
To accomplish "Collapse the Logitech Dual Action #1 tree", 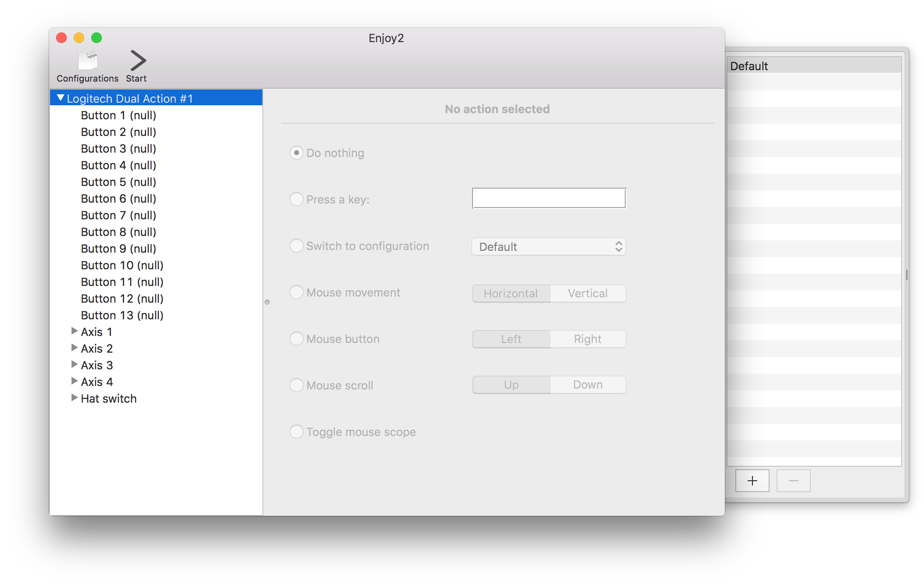I will pyautogui.click(x=61, y=98).
